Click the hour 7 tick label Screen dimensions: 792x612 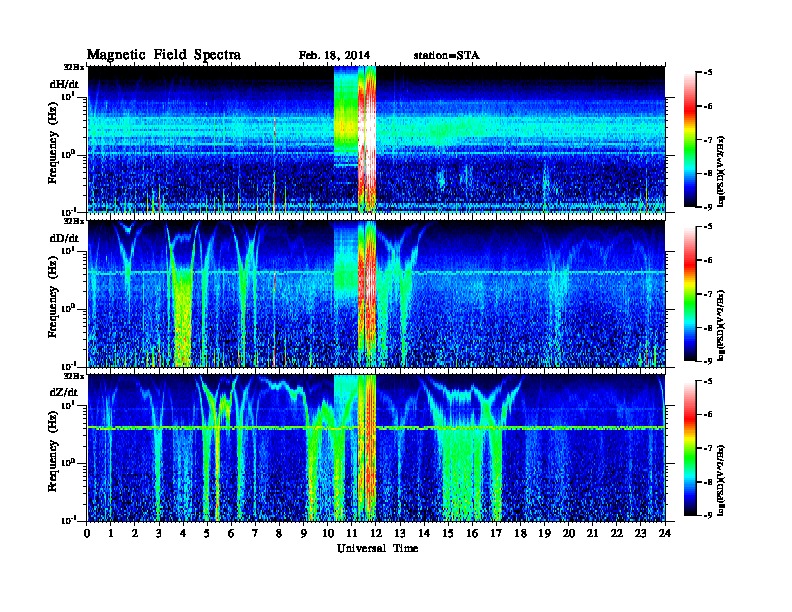(255, 533)
